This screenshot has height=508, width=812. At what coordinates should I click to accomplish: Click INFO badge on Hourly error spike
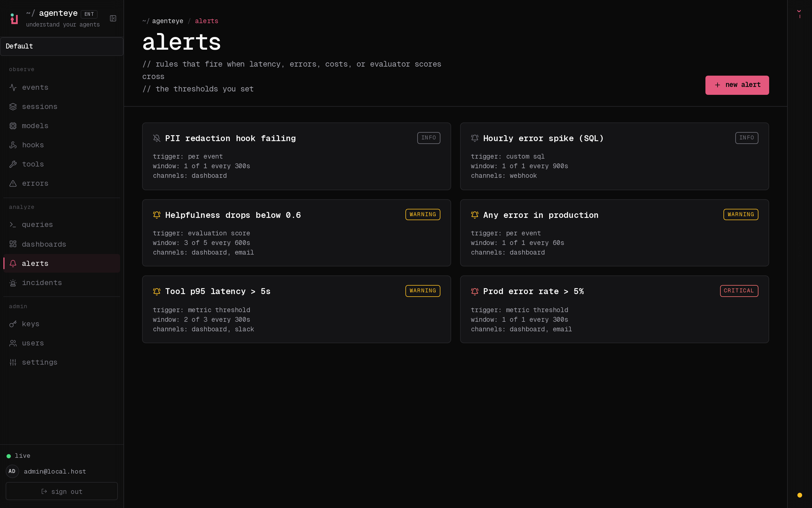[747, 138]
